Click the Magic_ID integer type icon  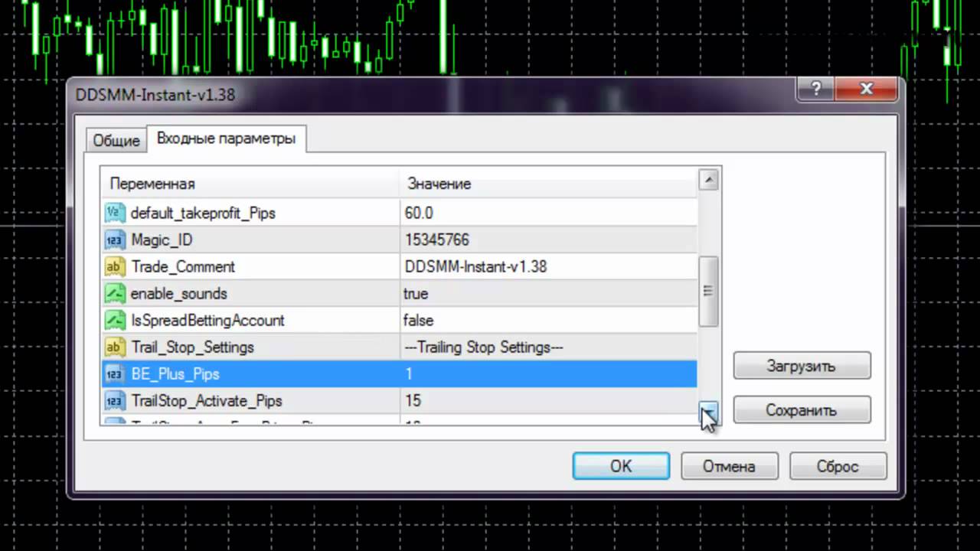pos(114,240)
